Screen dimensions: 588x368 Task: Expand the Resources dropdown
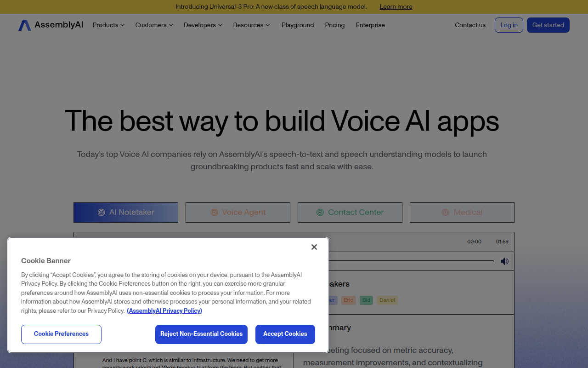251,25
